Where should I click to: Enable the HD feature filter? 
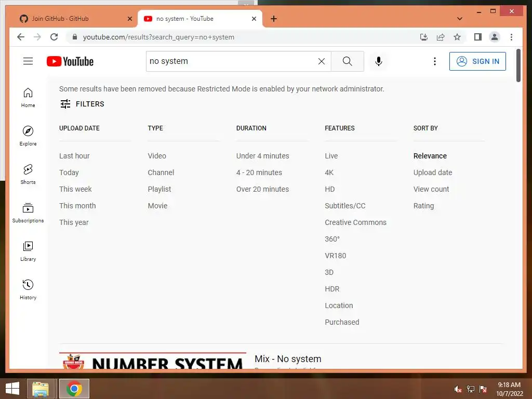point(330,189)
